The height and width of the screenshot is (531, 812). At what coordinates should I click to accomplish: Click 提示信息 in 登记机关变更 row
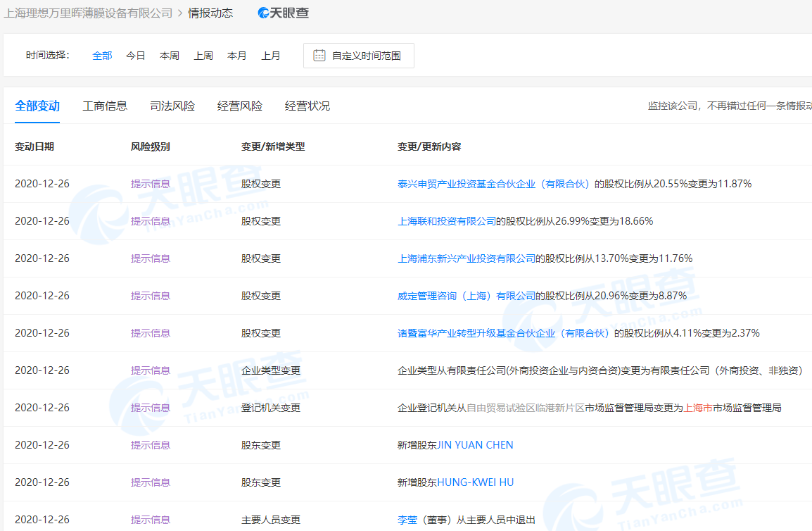click(x=150, y=408)
